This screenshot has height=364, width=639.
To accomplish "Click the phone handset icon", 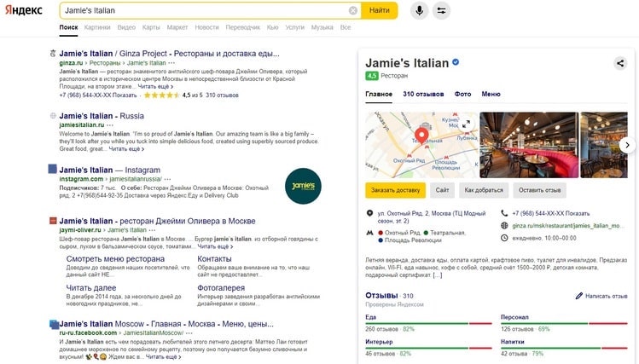I will (504, 213).
